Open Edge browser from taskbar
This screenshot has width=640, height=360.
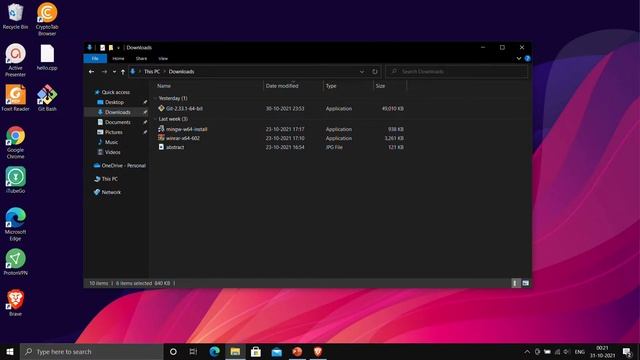[x=214, y=351]
